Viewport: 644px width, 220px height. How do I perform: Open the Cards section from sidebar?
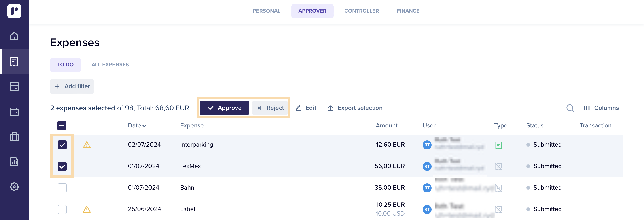[x=14, y=86]
